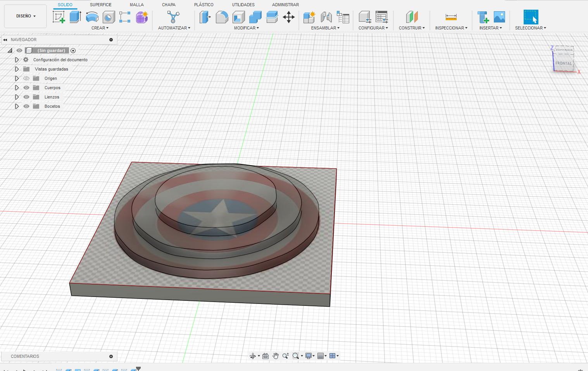Click the Insert Derive icon
The height and width of the screenshot is (371, 588).
click(483, 17)
